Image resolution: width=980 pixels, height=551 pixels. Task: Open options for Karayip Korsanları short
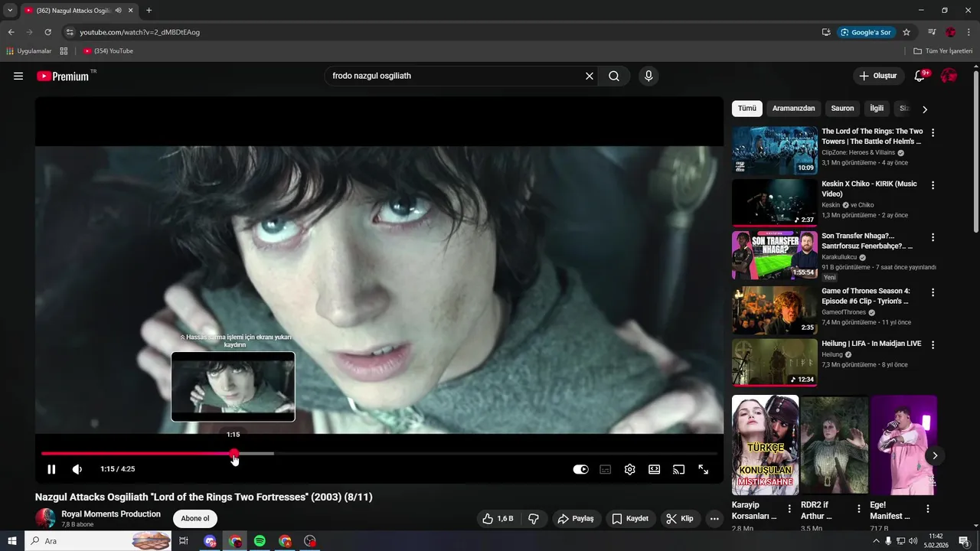pos(789,509)
